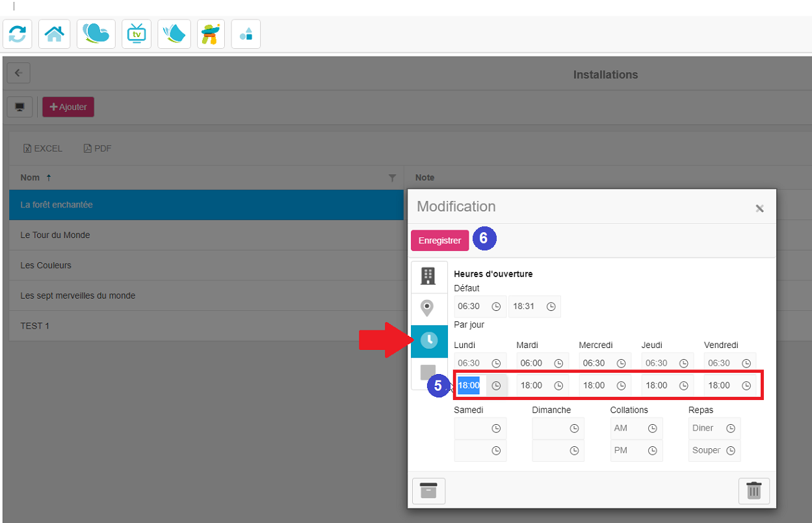Open time picker for Mardi opening time
This screenshot has height=523, width=812.
click(558, 363)
